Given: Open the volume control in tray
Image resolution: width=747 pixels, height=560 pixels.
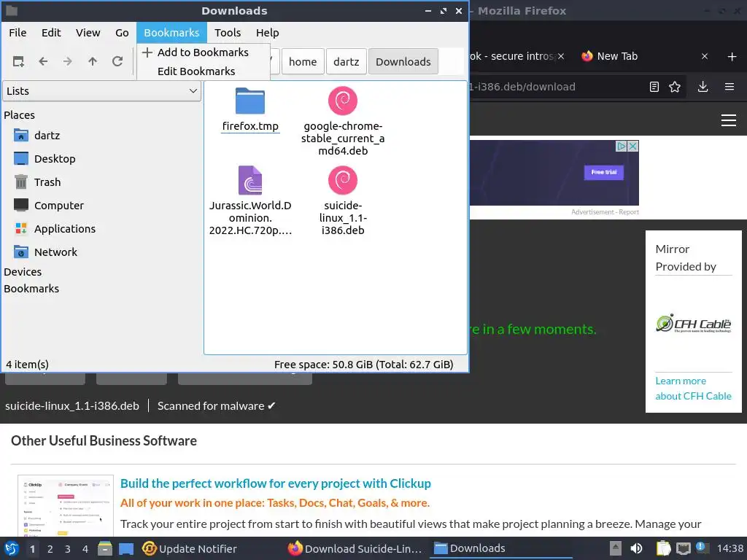Looking at the screenshot, I should click(x=636, y=548).
